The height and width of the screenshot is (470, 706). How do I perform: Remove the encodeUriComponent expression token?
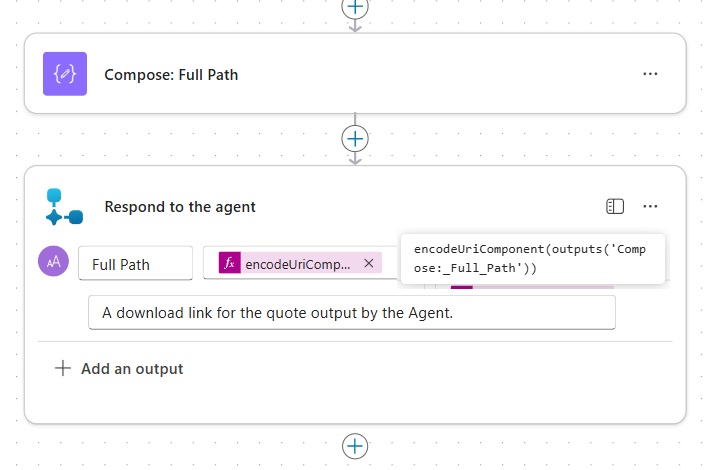[x=368, y=263]
